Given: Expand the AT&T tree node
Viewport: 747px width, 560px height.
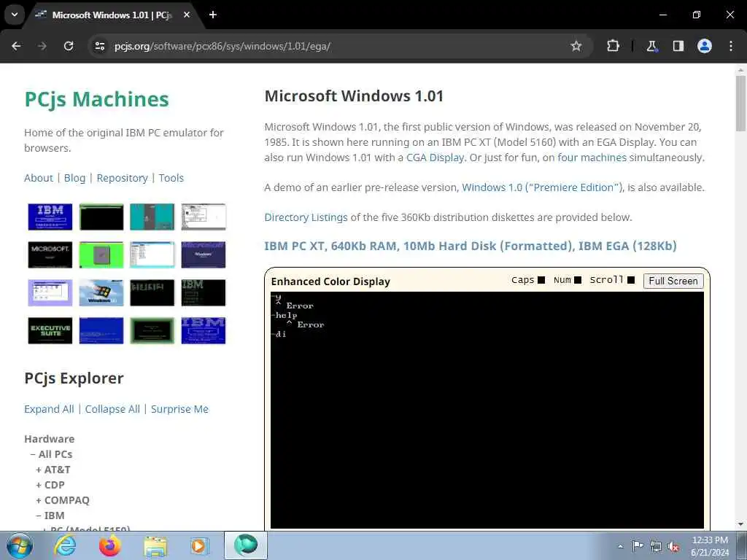Looking at the screenshot, I should coord(53,470).
